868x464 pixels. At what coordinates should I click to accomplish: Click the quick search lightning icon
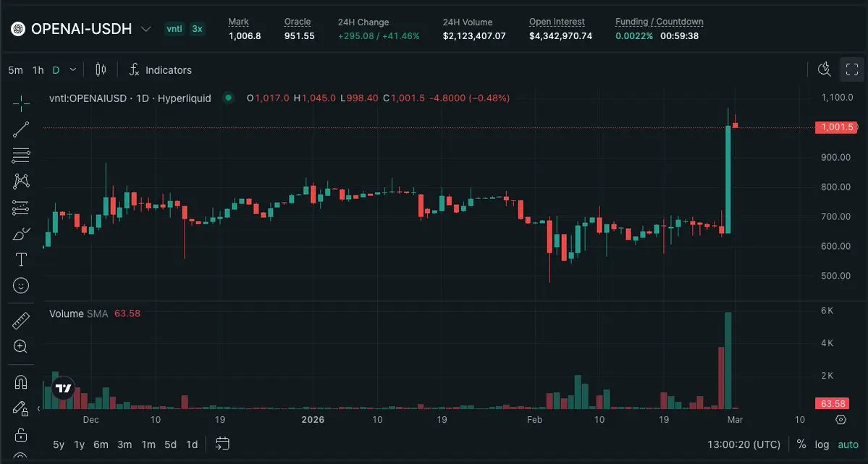tap(825, 69)
